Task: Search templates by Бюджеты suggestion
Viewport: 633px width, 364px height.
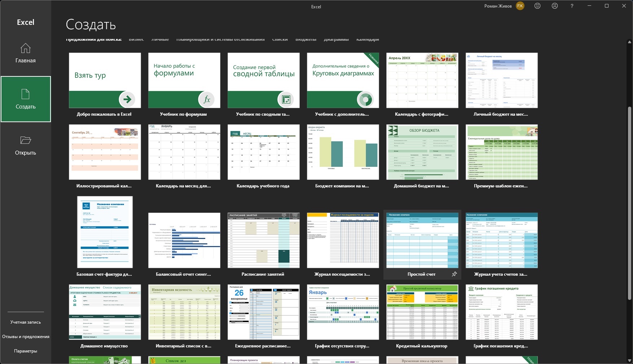Action: pos(306,39)
